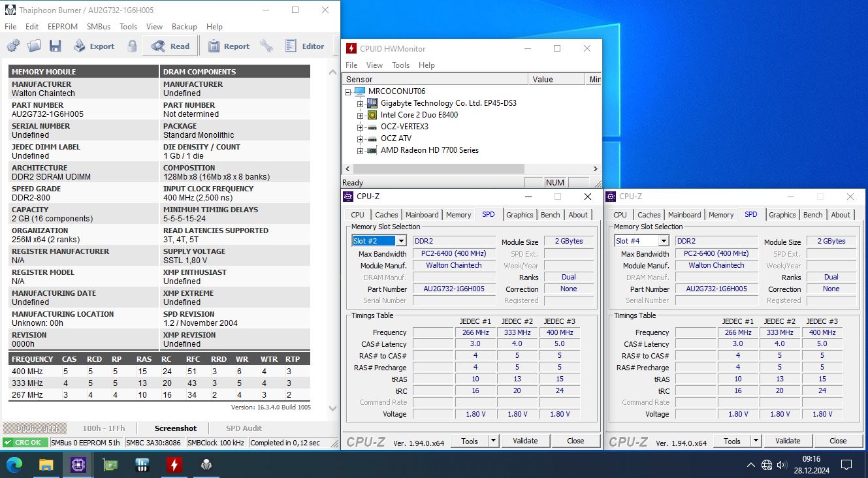Open Thaiphoon Burner's Edit menu
This screenshot has height=478, width=868.
point(32,27)
